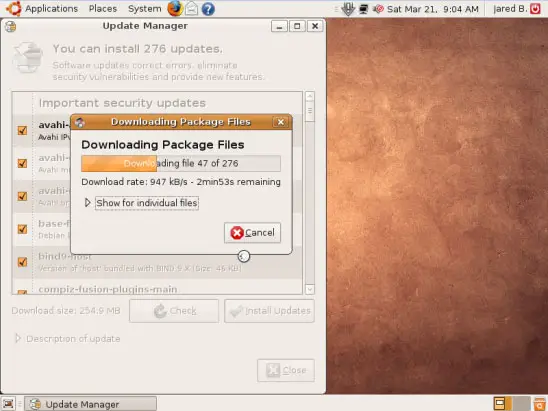The image size is (548, 411).
Task: Open the Applications menu
Action: (x=51, y=9)
